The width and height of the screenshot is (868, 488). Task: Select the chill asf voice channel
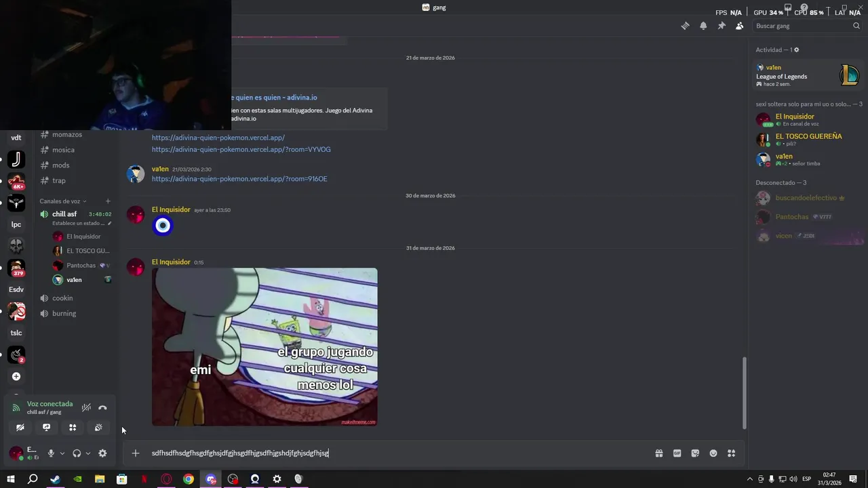click(x=64, y=214)
